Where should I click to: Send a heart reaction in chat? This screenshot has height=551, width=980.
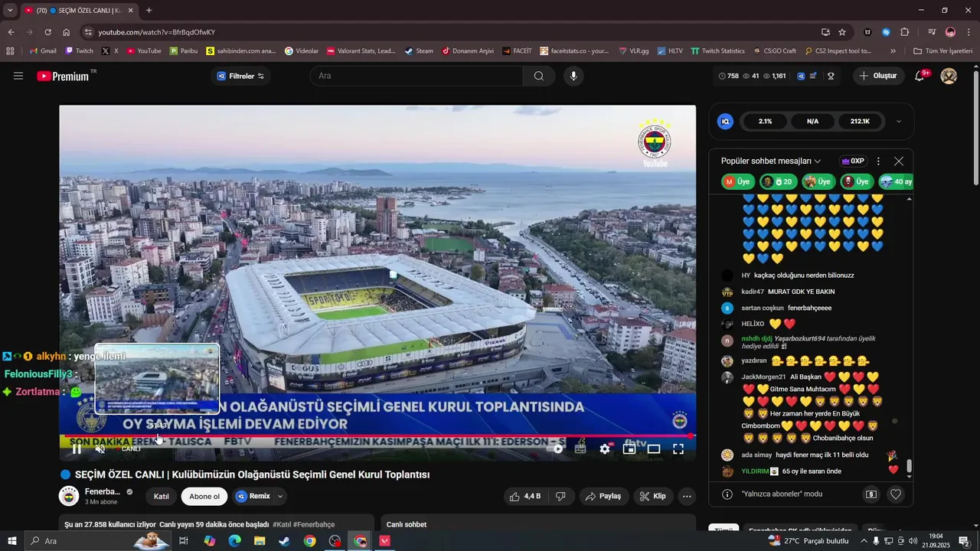coord(895,494)
